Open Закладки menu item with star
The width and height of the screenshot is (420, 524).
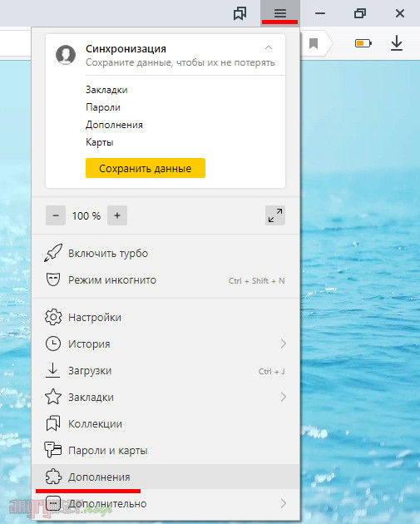pyautogui.click(x=166, y=398)
